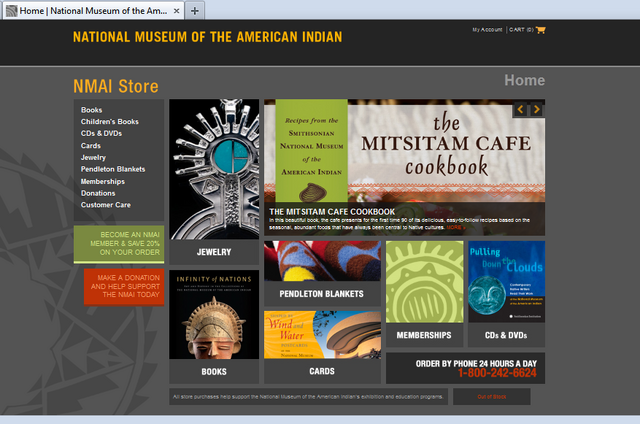This screenshot has width=640, height=424.
Task: Open the green memberships emblem image
Action: 424,282
